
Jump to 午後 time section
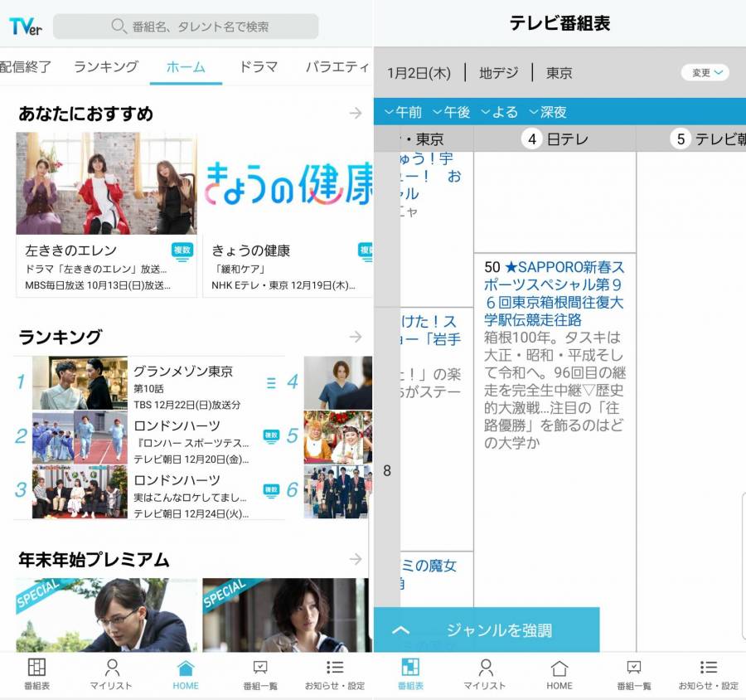tap(451, 112)
